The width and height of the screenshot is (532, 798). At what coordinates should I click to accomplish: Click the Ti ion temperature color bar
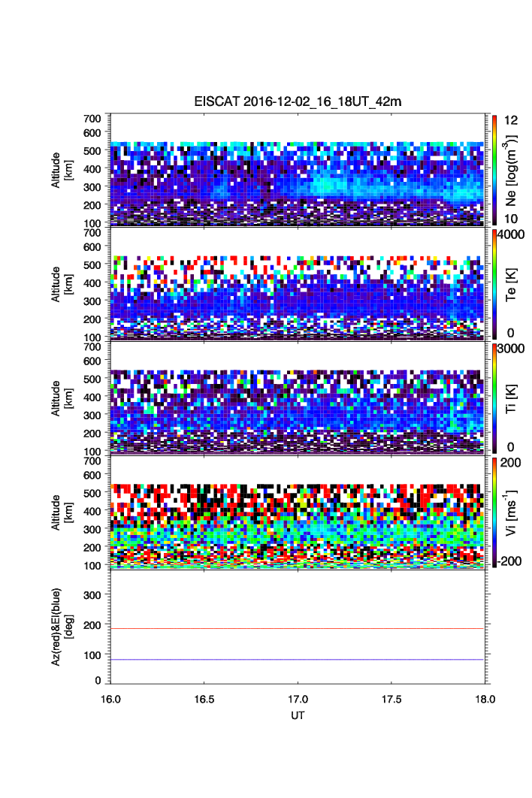[493, 397]
